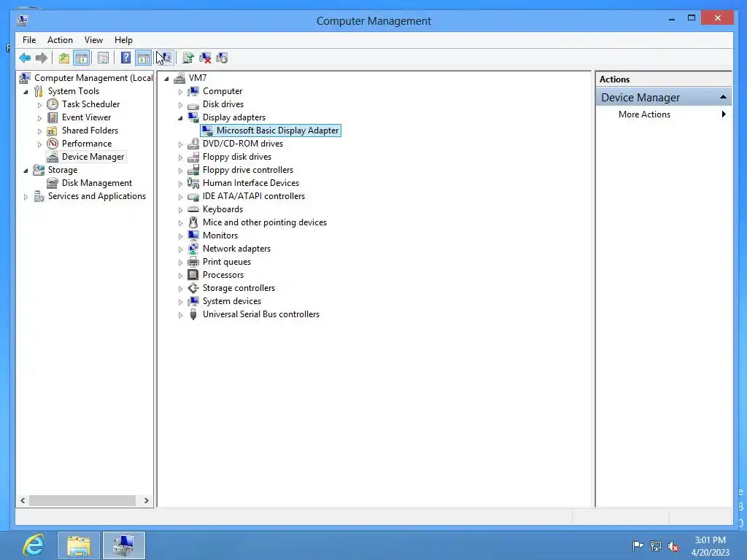Expand Universal Serial Bus controllers
This screenshot has height=560, width=747.
pos(181,315)
